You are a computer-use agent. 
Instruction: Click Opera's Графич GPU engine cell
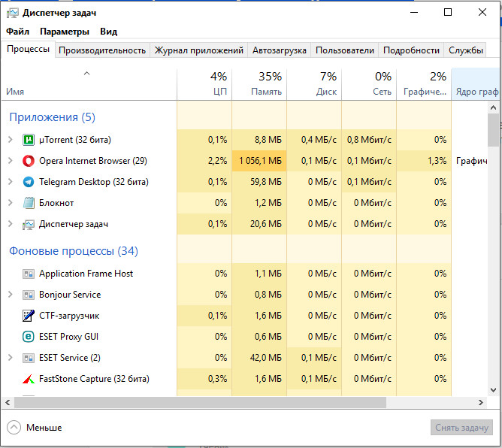pyautogui.click(x=471, y=161)
